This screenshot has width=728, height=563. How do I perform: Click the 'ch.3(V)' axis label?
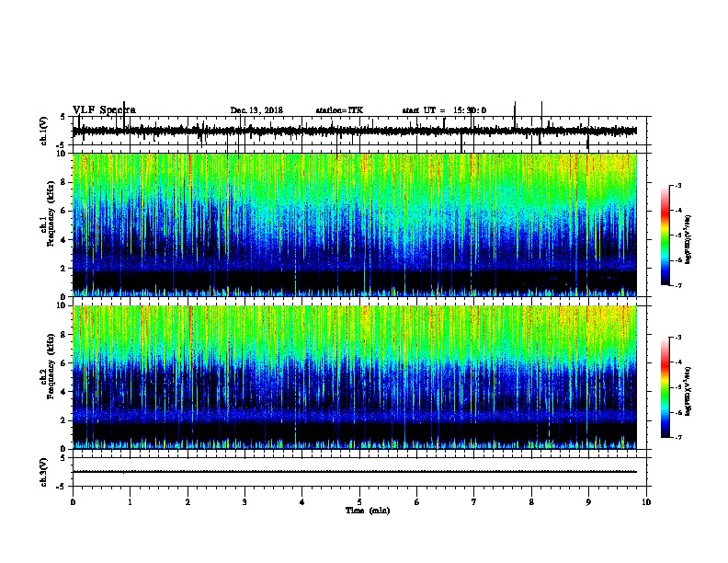click(x=44, y=472)
